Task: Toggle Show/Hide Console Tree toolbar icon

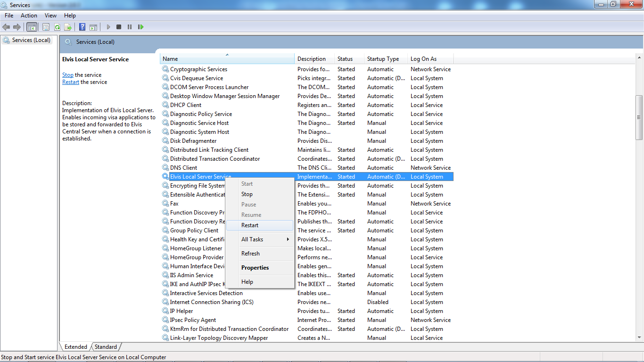Action: (x=32, y=27)
